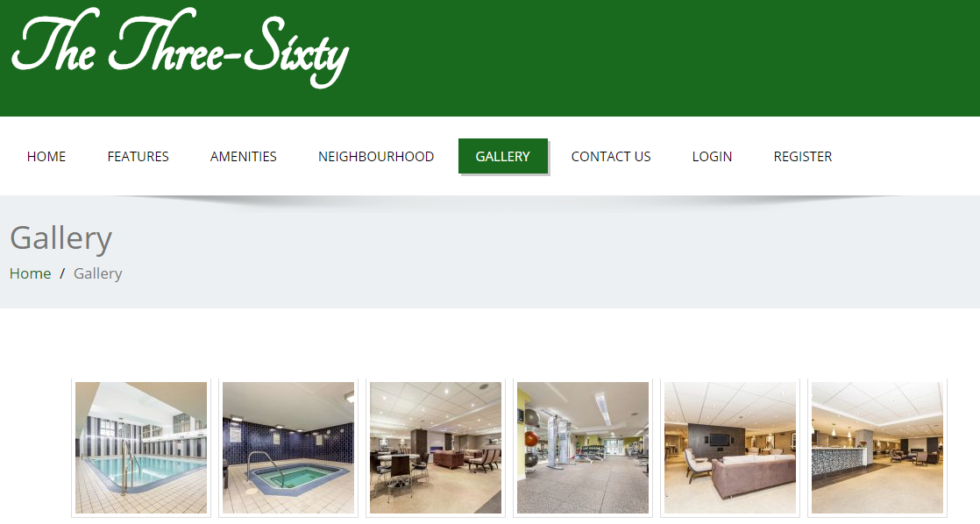Screen dimensions: 980x524
Task: Open the FEATURES page
Action: [x=138, y=156]
